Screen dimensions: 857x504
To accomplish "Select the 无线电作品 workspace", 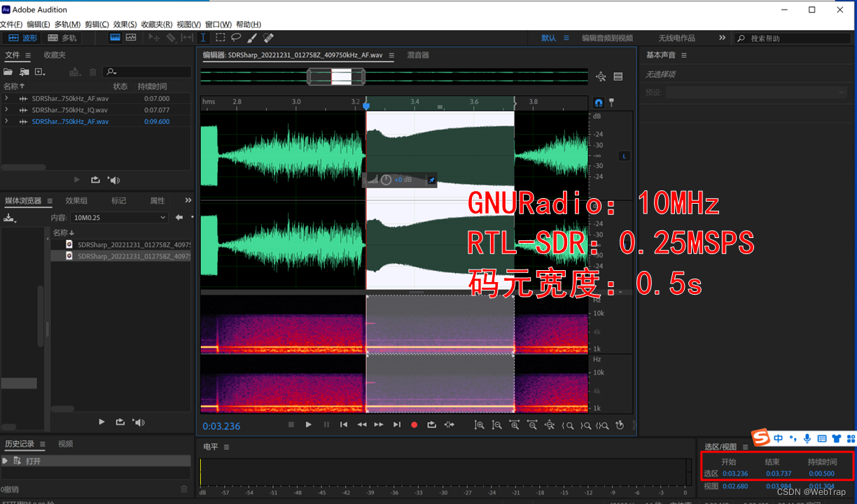I will (676, 38).
